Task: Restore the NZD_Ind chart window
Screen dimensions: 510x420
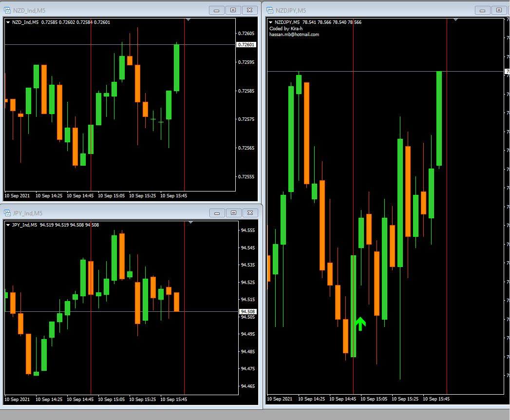Action: (233, 10)
